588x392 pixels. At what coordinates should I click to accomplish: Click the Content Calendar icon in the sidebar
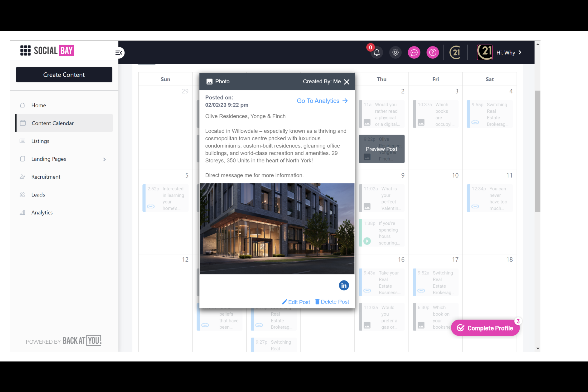pyautogui.click(x=23, y=123)
